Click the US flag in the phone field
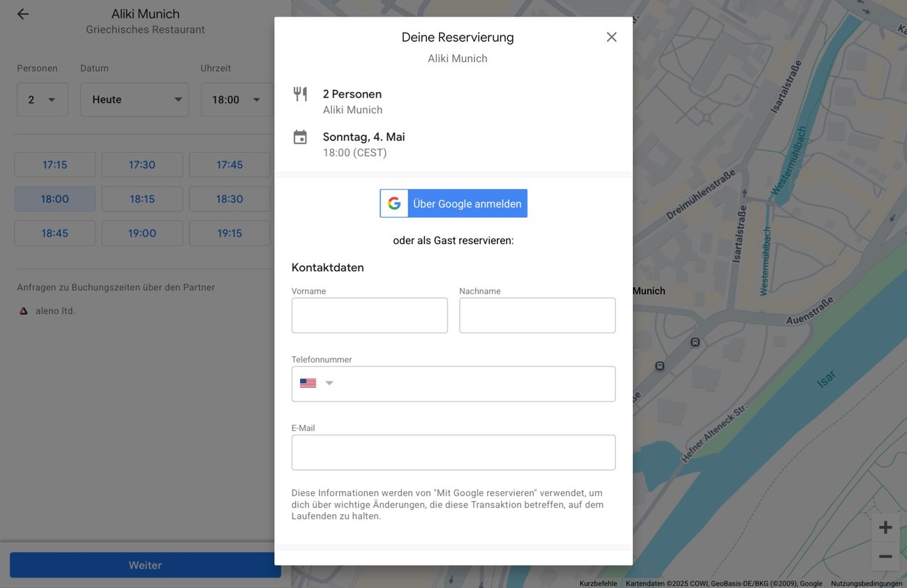The image size is (907, 588). click(307, 382)
